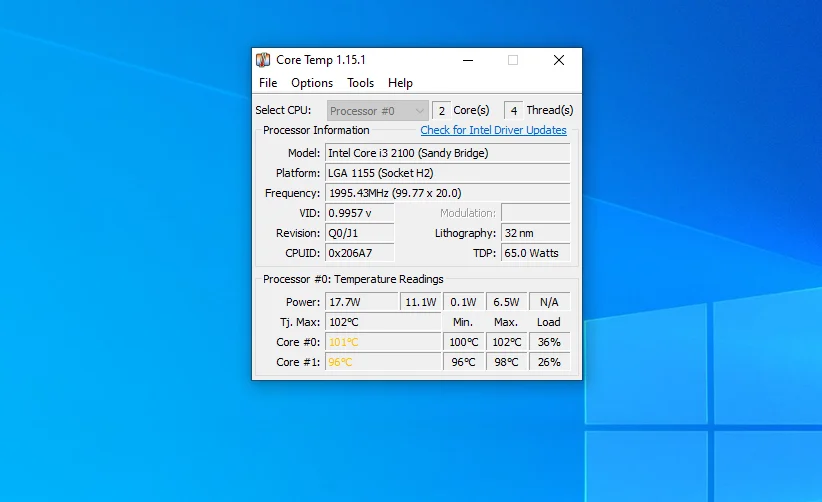Click the Model field Intel Core i3 2100
The image size is (822, 502).
coord(448,153)
